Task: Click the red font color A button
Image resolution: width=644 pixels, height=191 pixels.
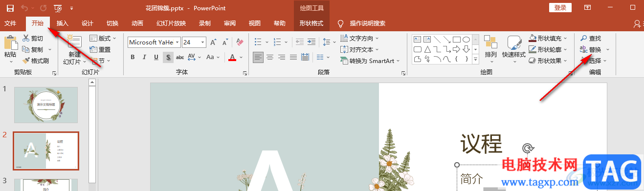Action: tap(232, 57)
